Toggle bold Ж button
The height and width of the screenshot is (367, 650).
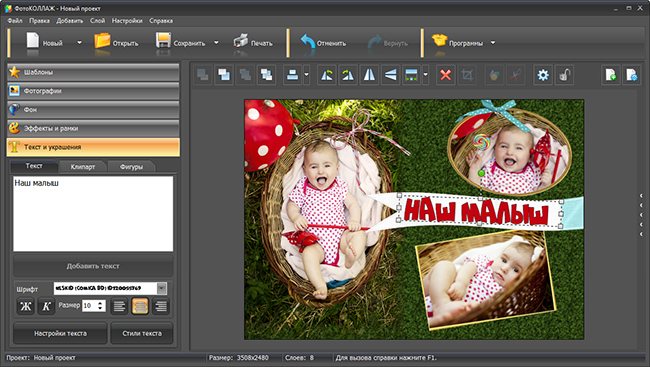pyautogui.click(x=26, y=306)
